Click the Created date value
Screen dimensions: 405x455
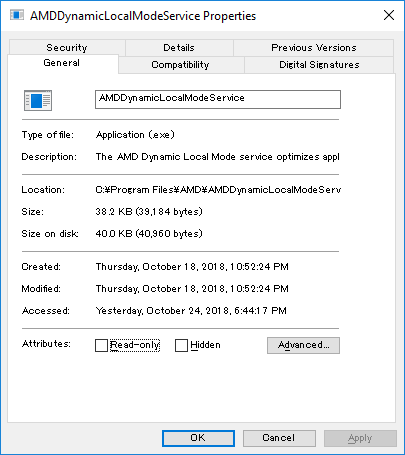tap(192, 267)
